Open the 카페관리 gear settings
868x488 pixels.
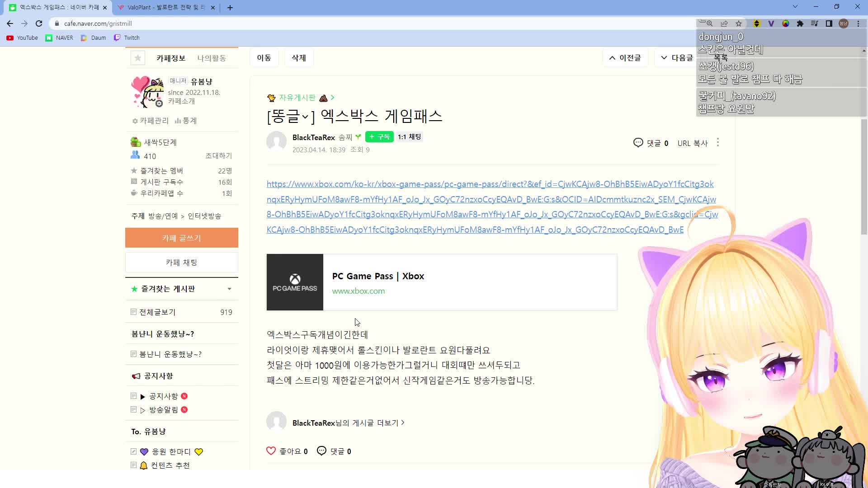(151, 121)
